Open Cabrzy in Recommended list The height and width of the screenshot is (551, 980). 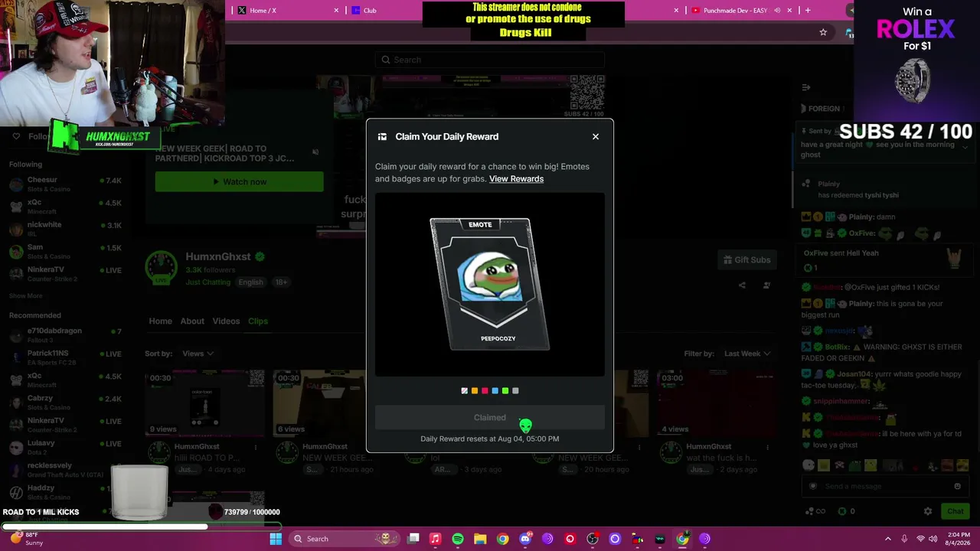pos(65,402)
